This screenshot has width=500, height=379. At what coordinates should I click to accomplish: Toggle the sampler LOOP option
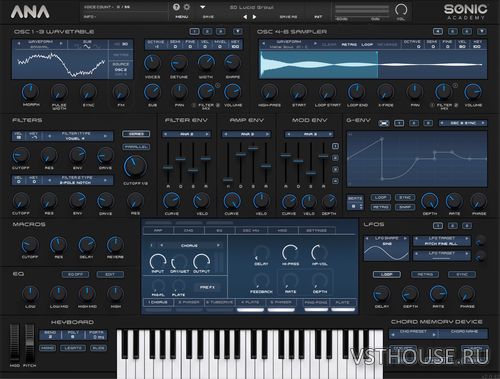coord(367,44)
